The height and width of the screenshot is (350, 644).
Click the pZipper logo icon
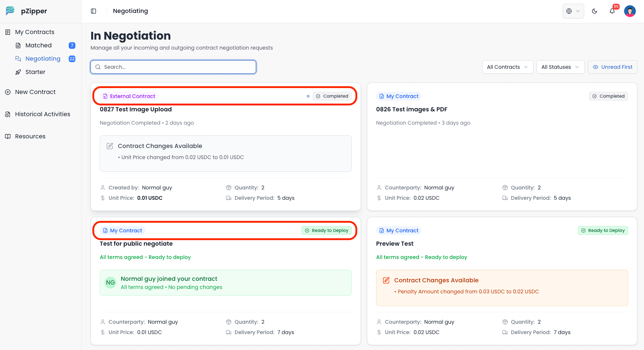[x=10, y=11]
